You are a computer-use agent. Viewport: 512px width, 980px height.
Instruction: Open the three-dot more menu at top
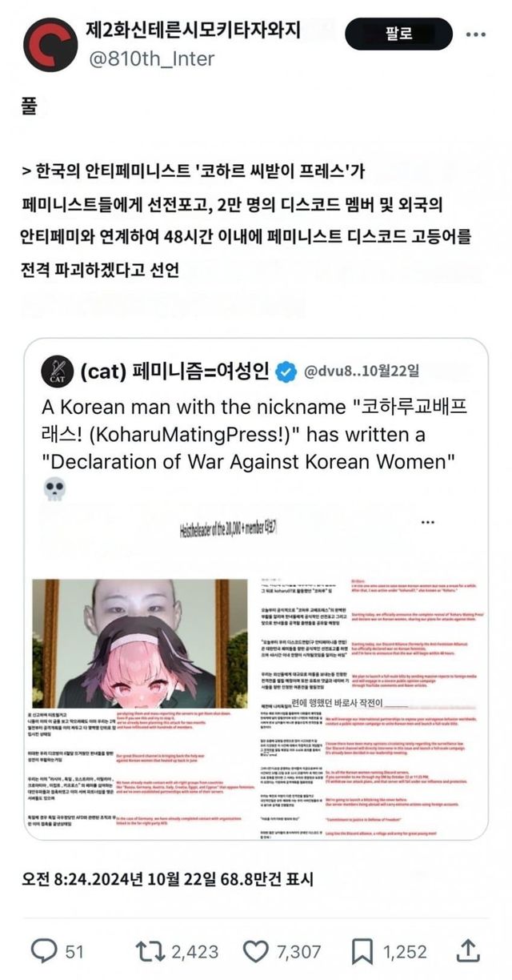coord(476,34)
